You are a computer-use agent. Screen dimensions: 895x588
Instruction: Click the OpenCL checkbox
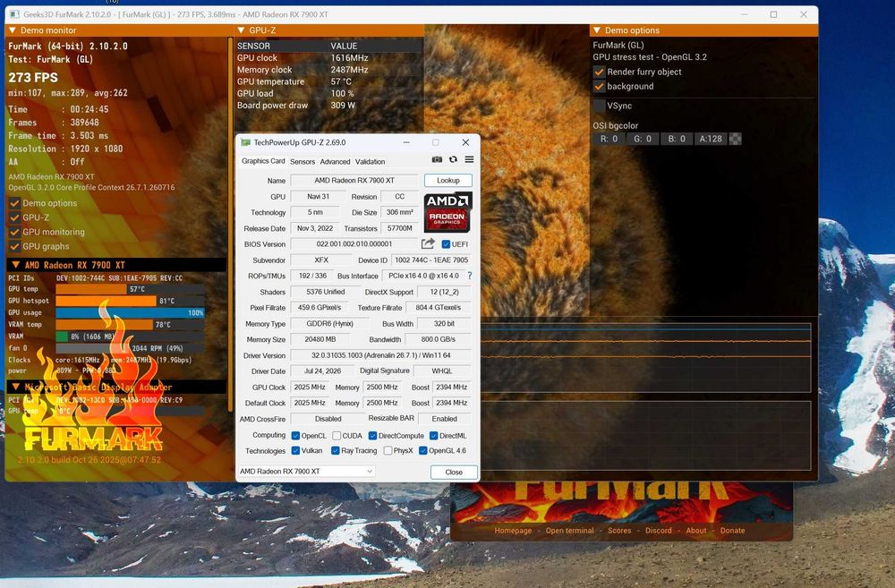coord(295,436)
